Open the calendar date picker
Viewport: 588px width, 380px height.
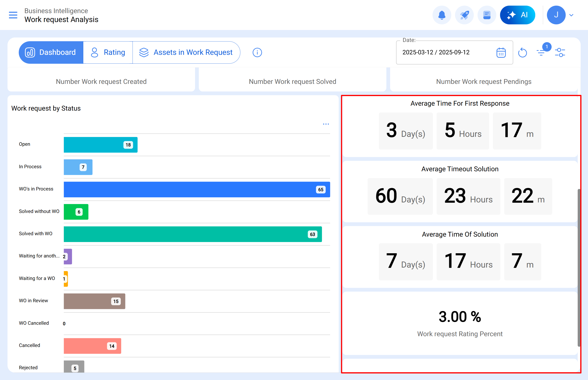[x=500, y=52]
